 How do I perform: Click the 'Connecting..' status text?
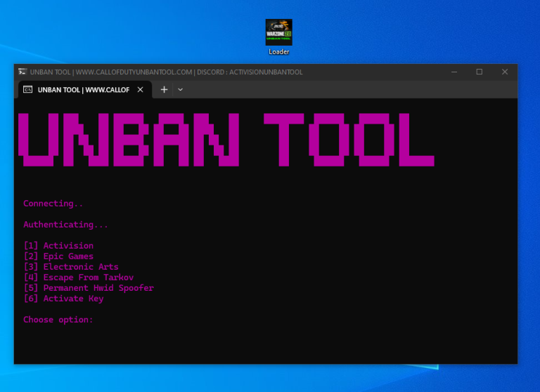coord(53,204)
